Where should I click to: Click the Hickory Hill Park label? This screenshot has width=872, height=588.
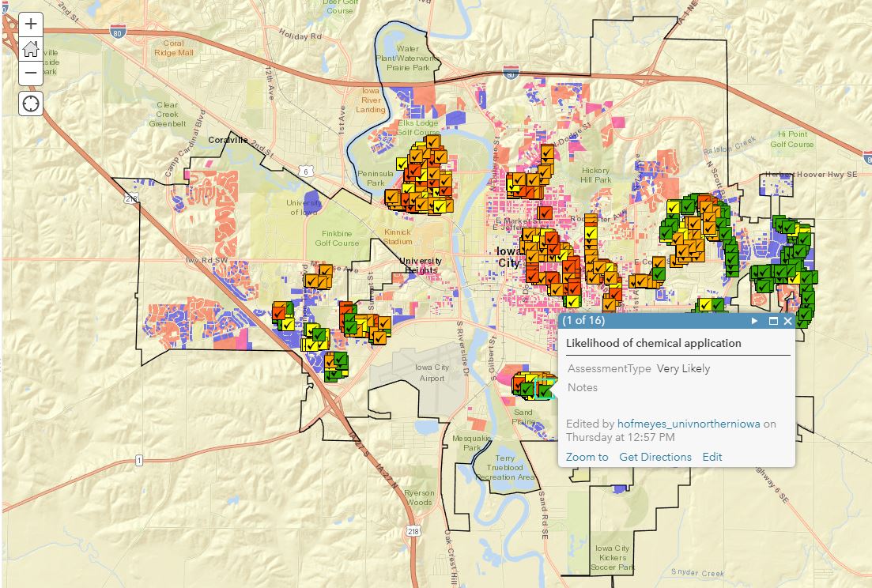coord(595,175)
